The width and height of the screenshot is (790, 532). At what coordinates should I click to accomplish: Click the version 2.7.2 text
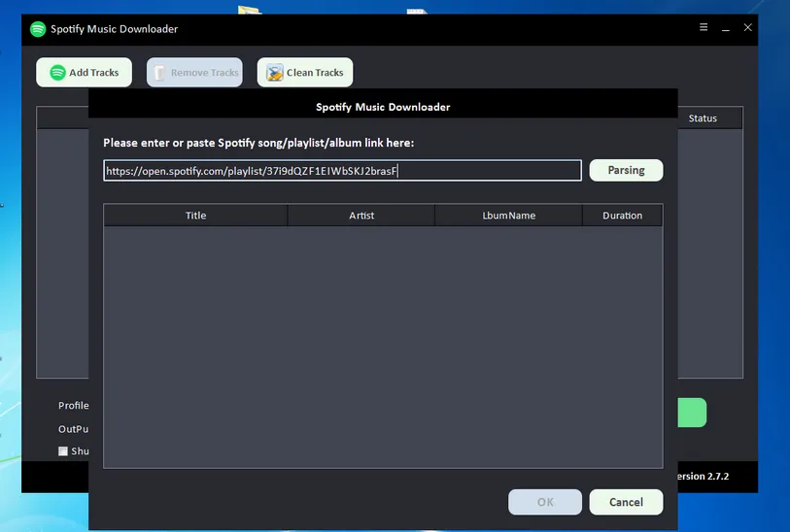click(704, 476)
